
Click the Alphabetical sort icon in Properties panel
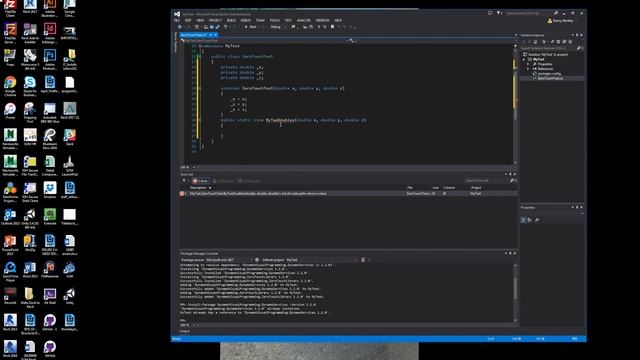click(529, 220)
